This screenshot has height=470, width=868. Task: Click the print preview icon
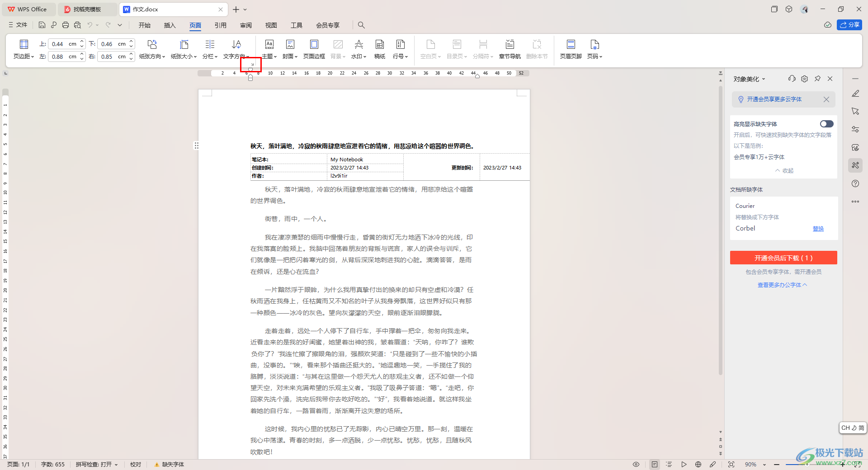click(77, 25)
